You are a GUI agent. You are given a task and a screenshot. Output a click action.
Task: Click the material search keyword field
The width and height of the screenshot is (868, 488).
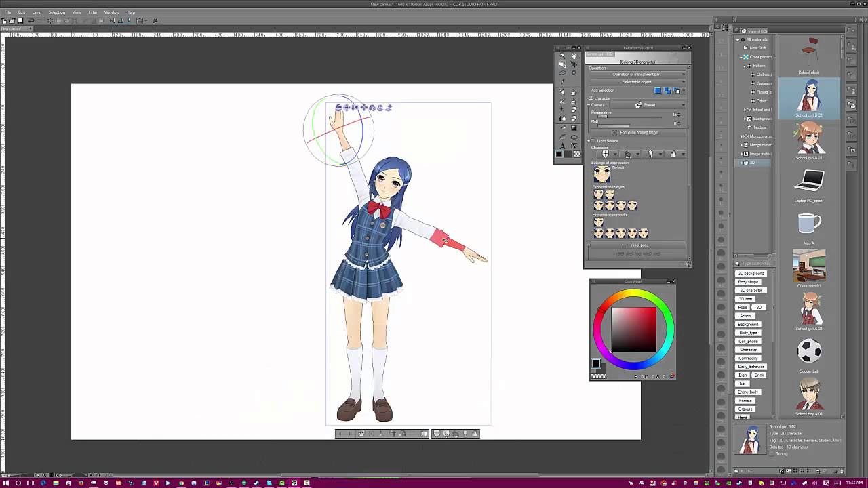pyautogui.click(x=755, y=264)
